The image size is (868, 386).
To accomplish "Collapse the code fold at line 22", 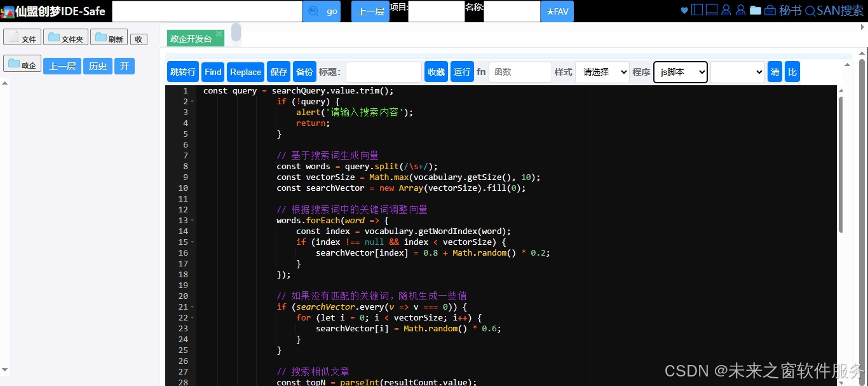I will pyautogui.click(x=193, y=318).
